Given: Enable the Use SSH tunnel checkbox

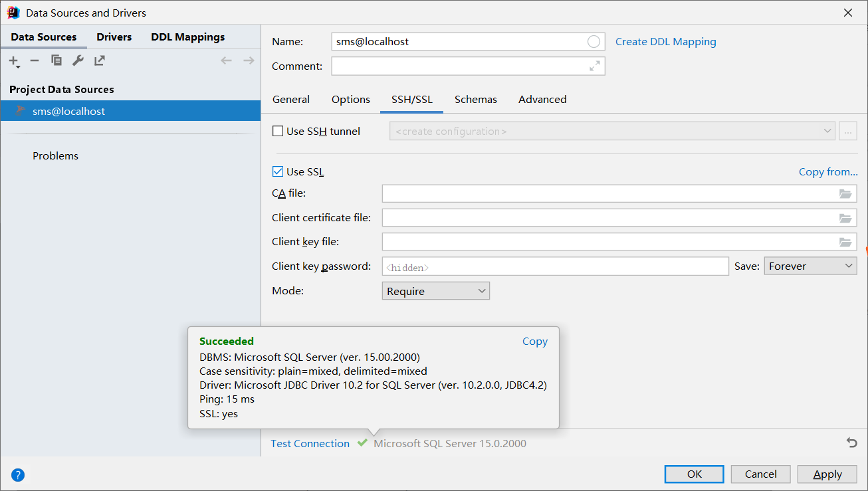Looking at the screenshot, I should (x=278, y=132).
